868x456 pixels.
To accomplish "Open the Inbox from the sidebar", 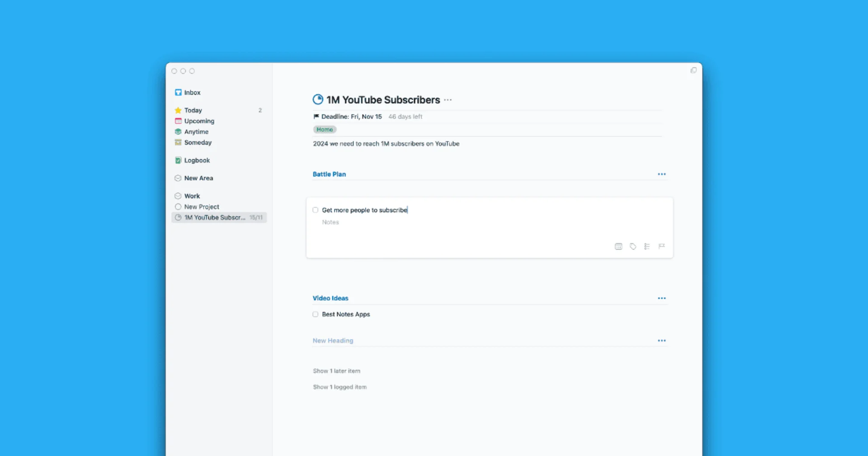I will click(x=192, y=92).
